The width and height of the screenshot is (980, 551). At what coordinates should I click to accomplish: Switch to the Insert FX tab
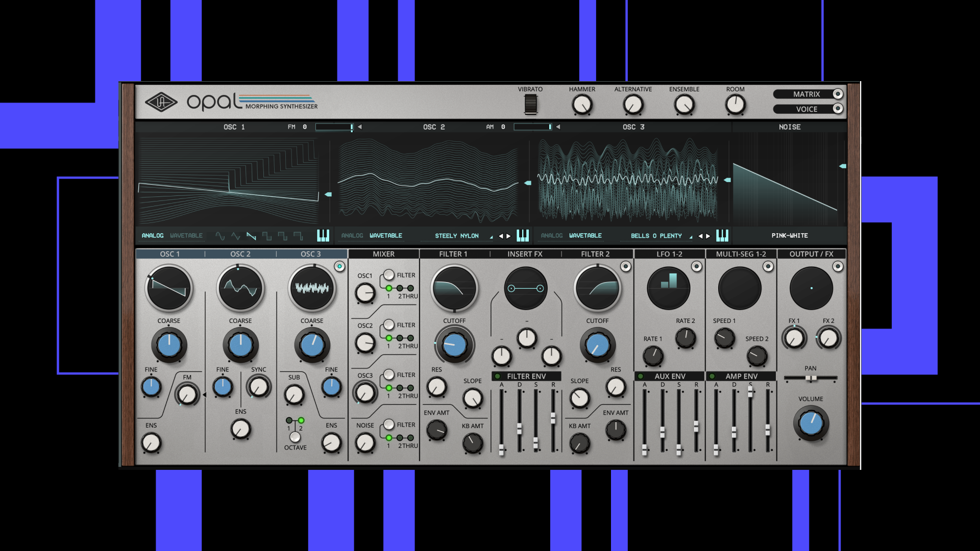[x=525, y=254]
